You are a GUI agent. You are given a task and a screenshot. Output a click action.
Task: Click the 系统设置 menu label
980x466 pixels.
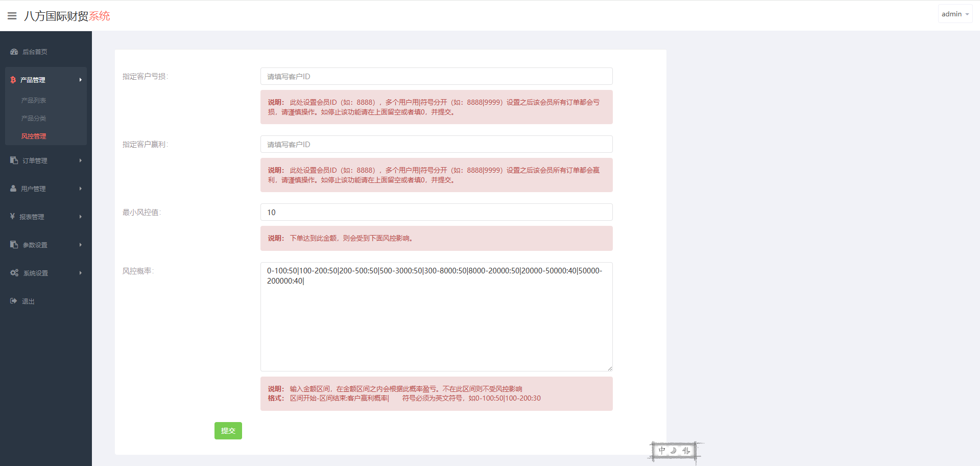(x=36, y=273)
